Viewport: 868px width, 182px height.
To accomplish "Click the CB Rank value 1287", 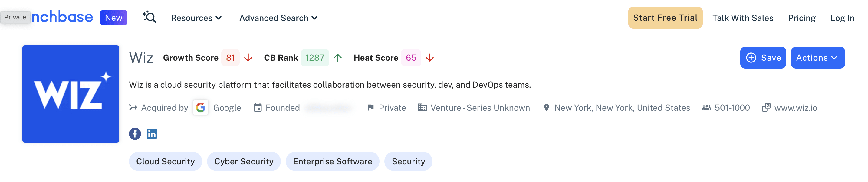I will [x=315, y=58].
